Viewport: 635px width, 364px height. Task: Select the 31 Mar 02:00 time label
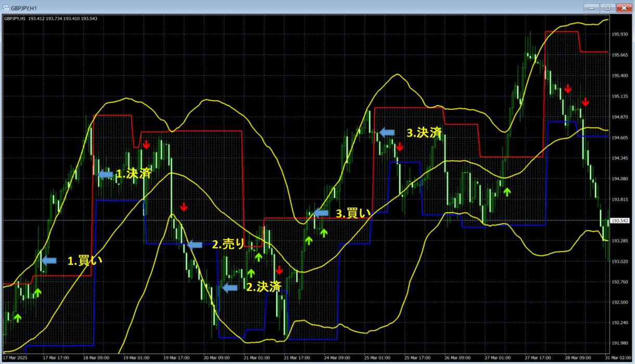click(x=617, y=358)
